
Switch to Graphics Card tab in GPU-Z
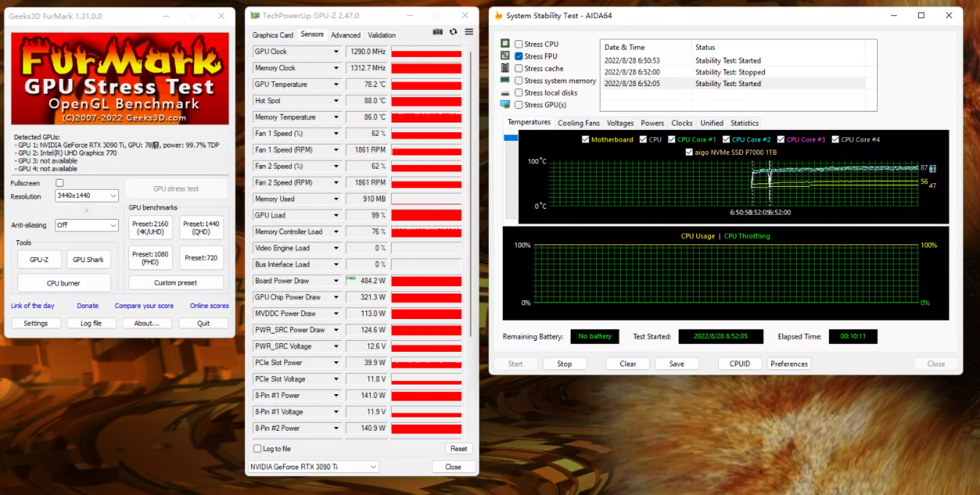point(273,35)
